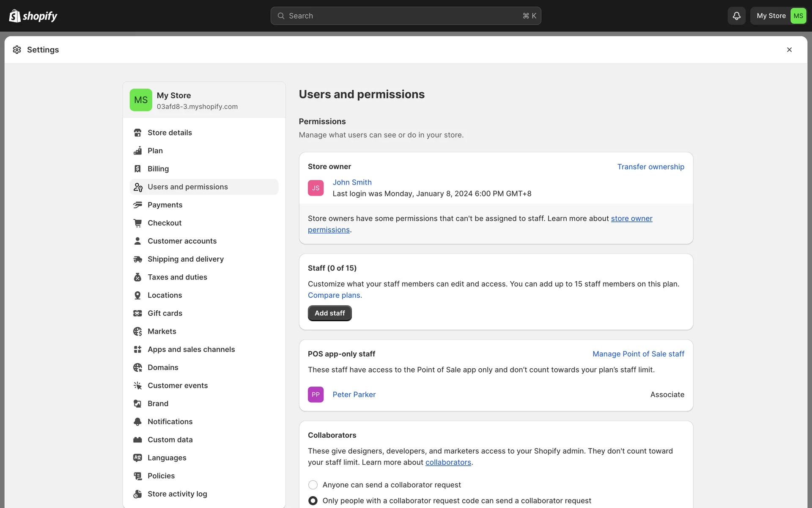Open Payments settings

click(165, 205)
